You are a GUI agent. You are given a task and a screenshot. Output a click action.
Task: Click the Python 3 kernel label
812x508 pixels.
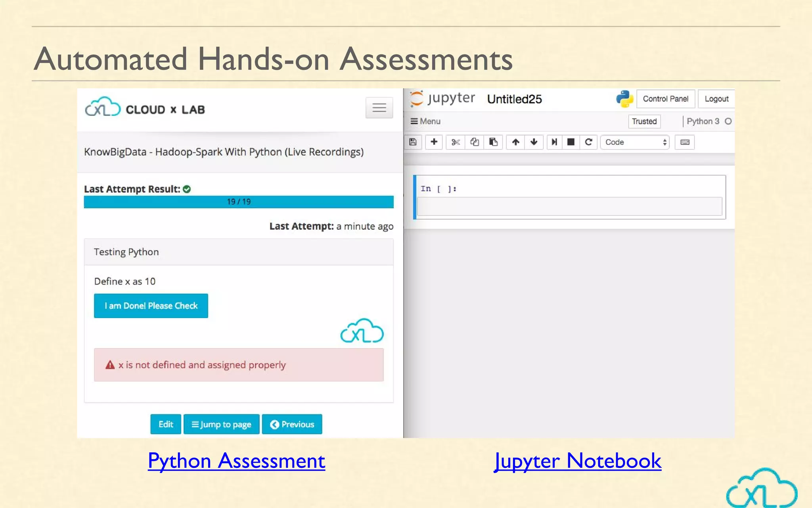coord(703,121)
